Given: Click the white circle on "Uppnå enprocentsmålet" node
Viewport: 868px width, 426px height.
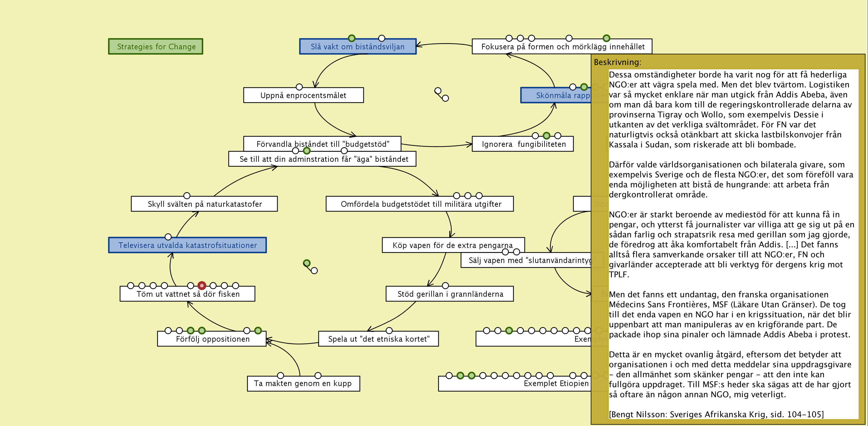Looking at the screenshot, I should (299, 87).
